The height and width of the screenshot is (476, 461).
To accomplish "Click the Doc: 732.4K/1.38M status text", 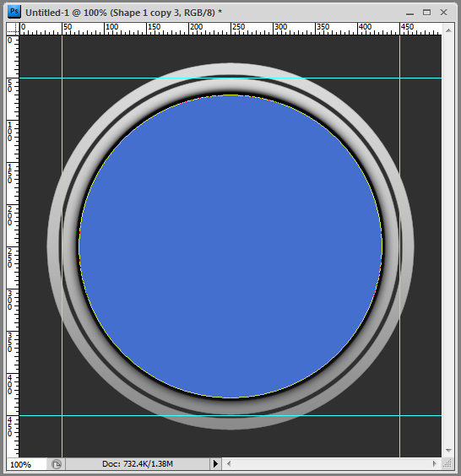I will pyautogui.click(x=138, y=464).
